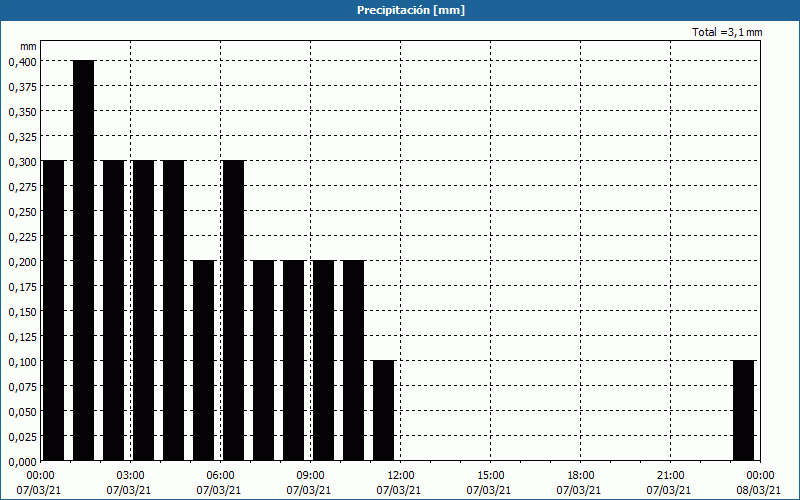Click the 0,075 y-axis label

coord(22,387)
